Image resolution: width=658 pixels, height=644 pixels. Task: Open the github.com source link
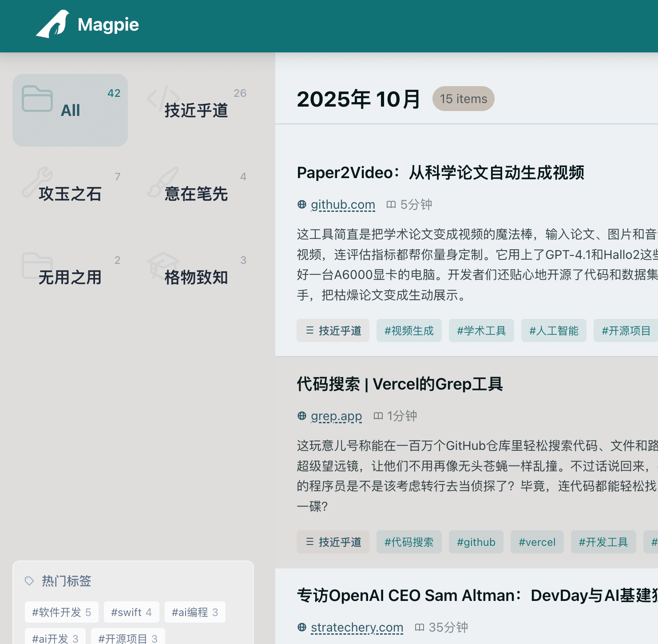tap(343, 204)
